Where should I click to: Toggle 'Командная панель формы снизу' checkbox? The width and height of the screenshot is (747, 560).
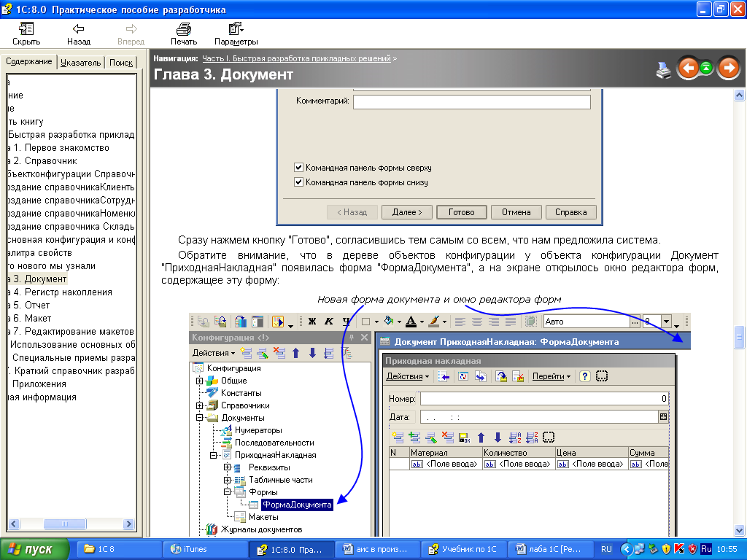(298, 182)
